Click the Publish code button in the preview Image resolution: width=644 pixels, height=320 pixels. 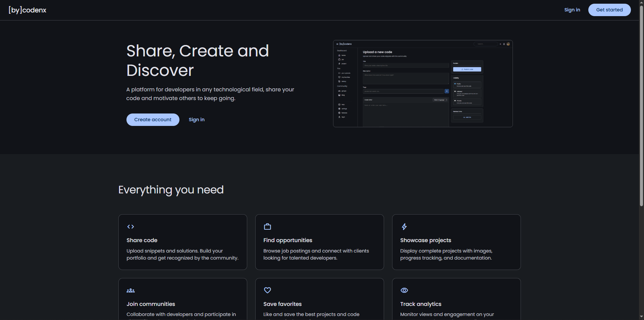pos(467,69)
